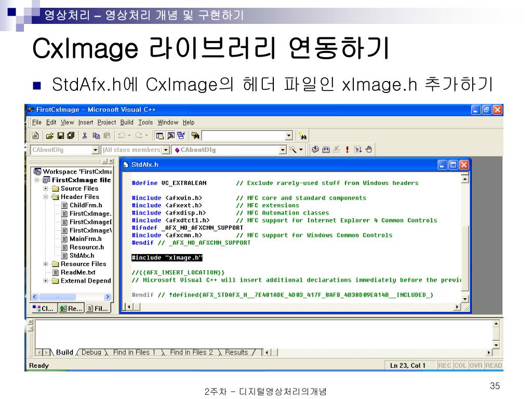Open the CAboutDlg member function dropdown
The width and height of the screenshot is (532, 399).
(x=283, y=150)
